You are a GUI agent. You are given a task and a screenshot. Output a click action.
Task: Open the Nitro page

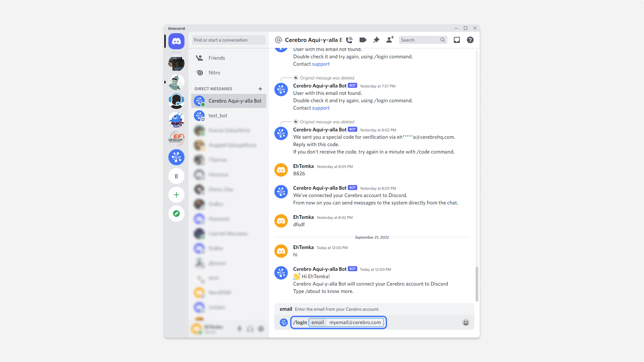pyautogui.click(x=214, y=72)
